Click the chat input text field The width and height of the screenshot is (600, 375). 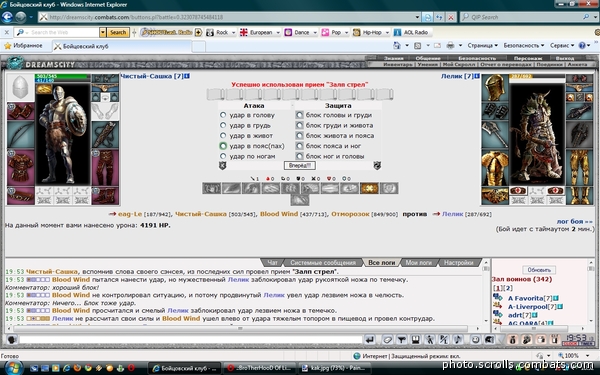tap(191, 339)
